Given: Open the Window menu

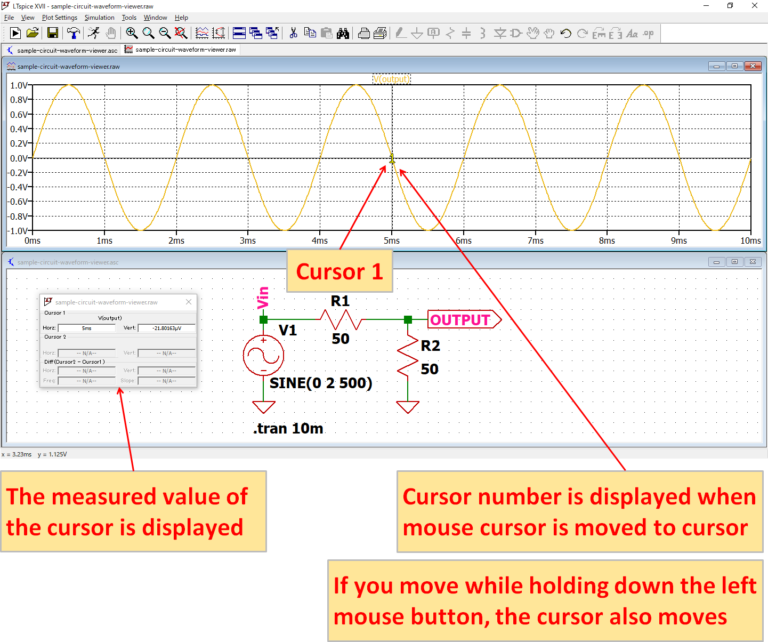Looking at the screenshot, I should click(x=155, y=18).
